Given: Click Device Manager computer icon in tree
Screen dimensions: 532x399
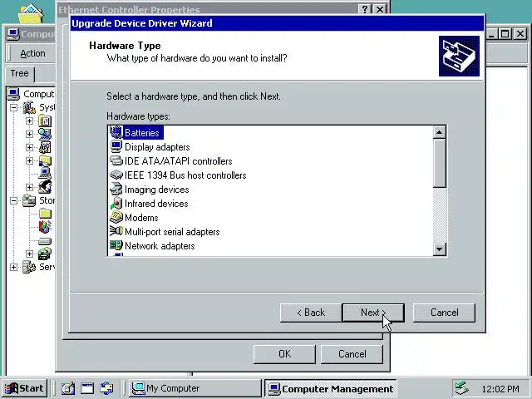Looking at the screenshot, I should coord(45,174).
